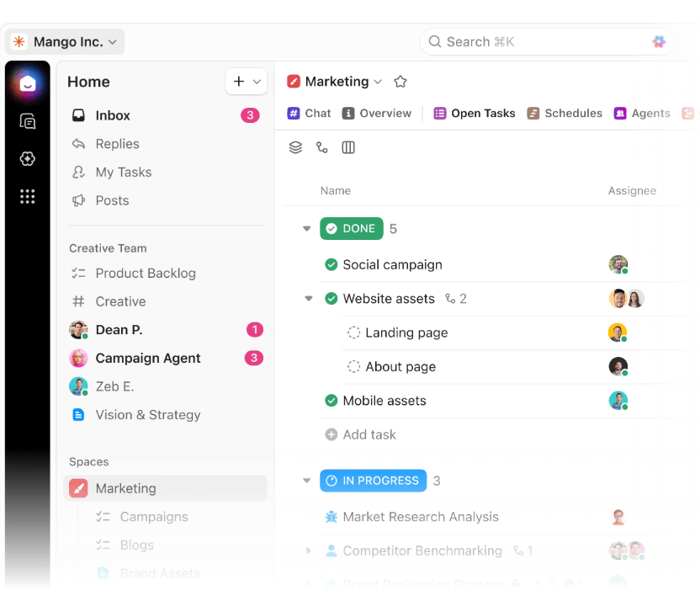Collapse the DONE task group
This screenshot has width=700, height=612.
click(x=306, y=228)
